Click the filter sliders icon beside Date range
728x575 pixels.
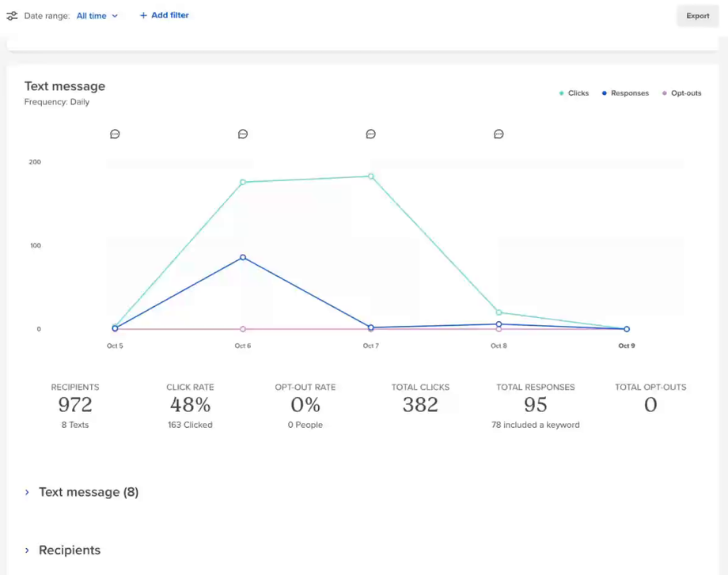point(12,16)
